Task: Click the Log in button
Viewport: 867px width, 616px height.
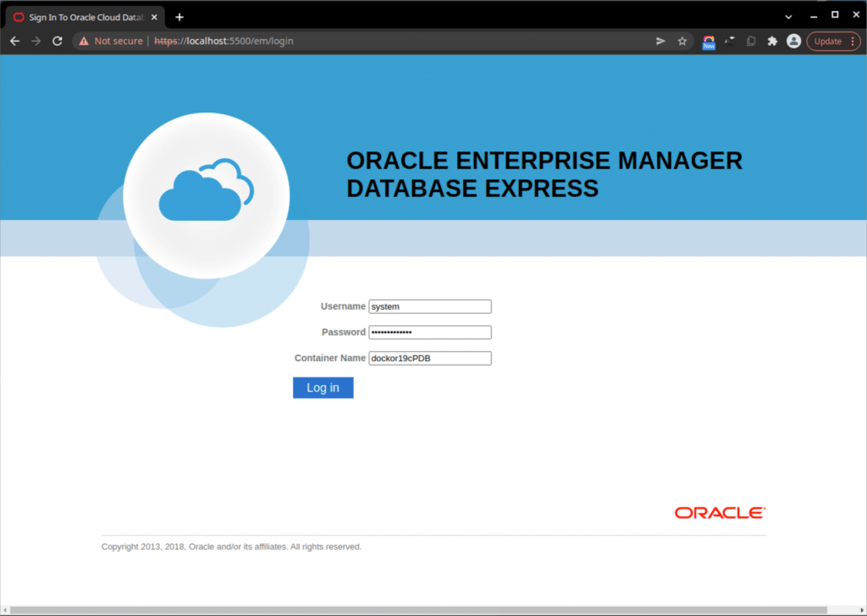Action: [x=323, y=388]
